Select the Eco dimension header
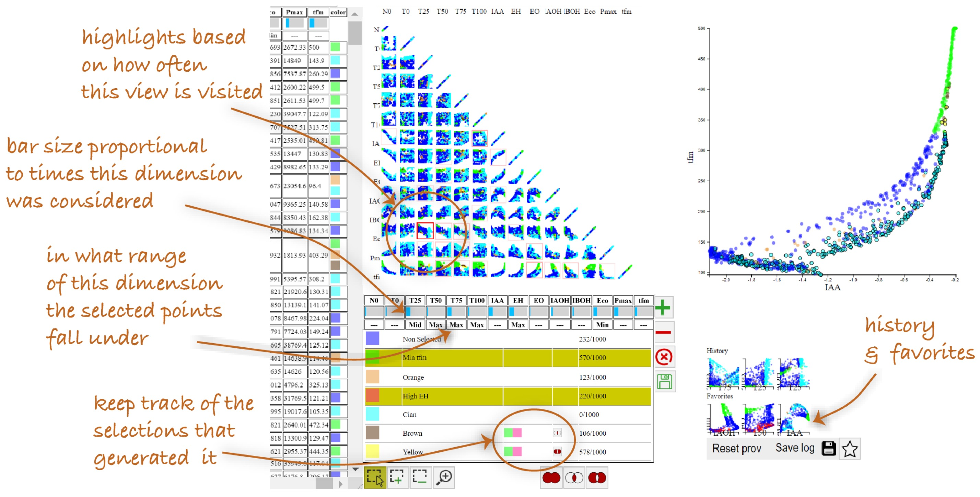Screen dimensions: 980x497 coord(602,301)
